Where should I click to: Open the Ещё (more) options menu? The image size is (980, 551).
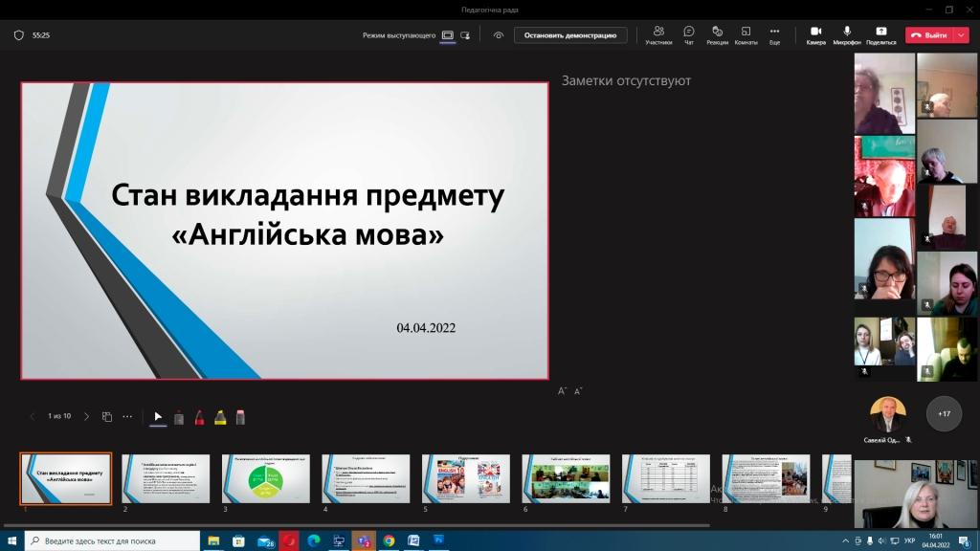(774, 34)
